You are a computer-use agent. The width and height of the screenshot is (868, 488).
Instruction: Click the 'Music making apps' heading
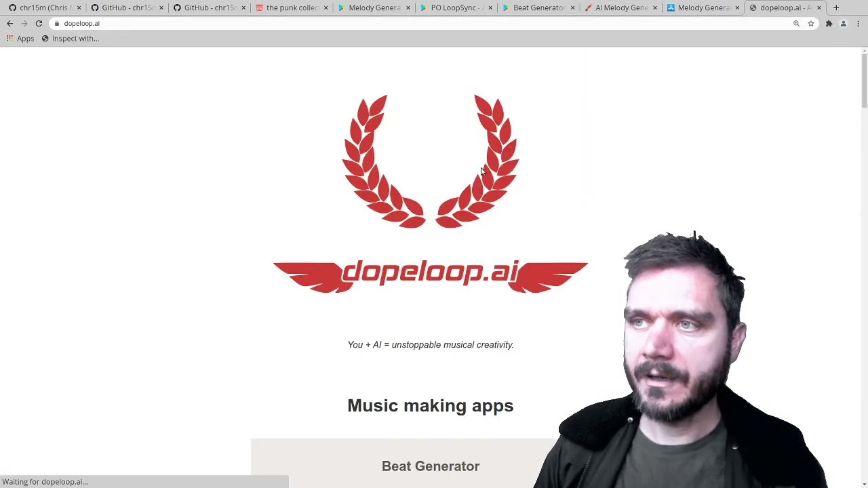pyautogui.click(x=431, y=405)
